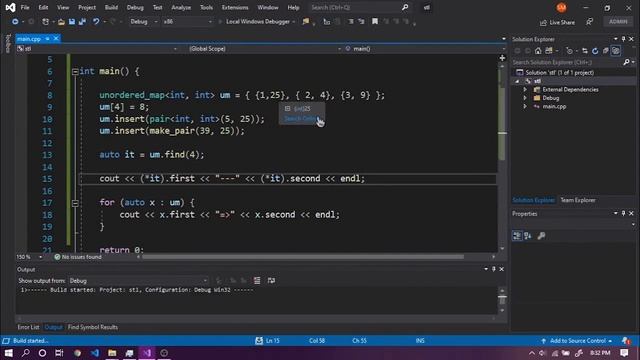Click the Home icon in Solution Explorer
The width and height of the screenshot is (640, 360).
[538, 51]
